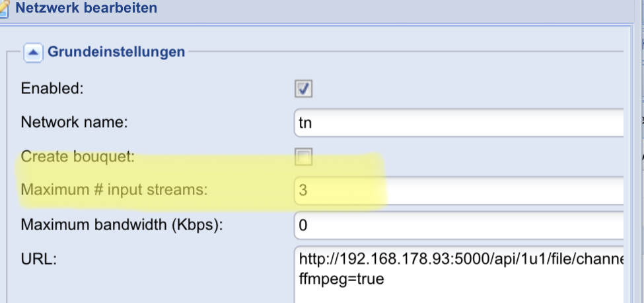The image size is (644, 303).
Task: Click the Maximum # input streams field
Action: point(459,191)
